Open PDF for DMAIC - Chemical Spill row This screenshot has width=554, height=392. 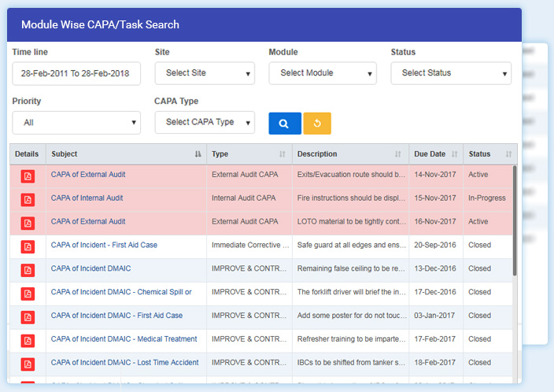28,294
